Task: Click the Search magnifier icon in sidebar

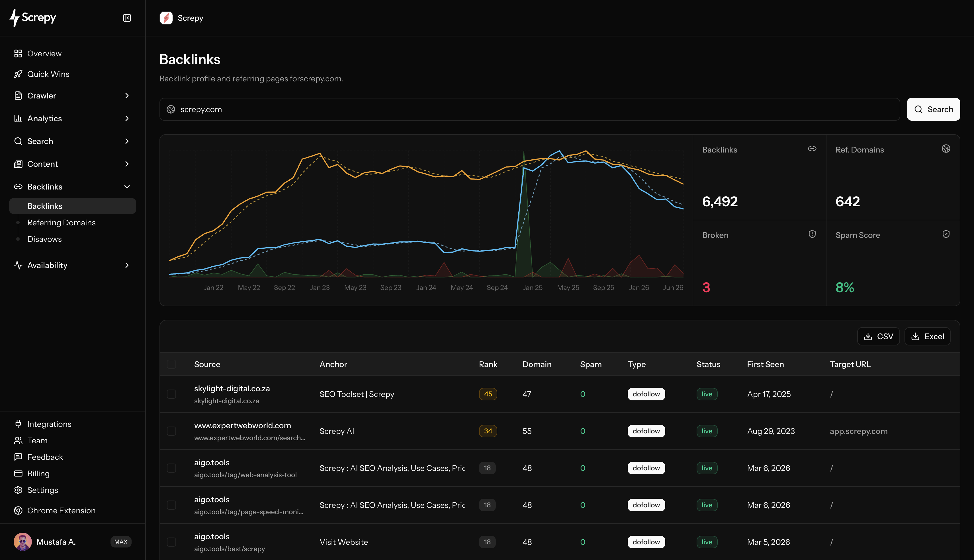Action: click(x=18, y=141)
